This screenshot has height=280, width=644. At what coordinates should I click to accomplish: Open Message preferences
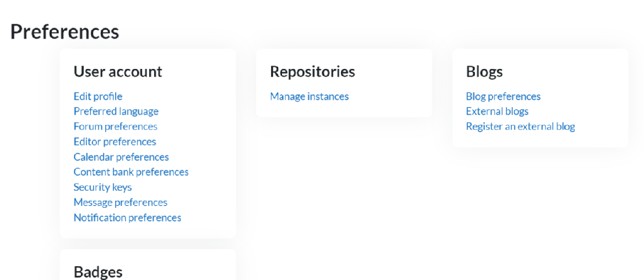pos(120,202)
